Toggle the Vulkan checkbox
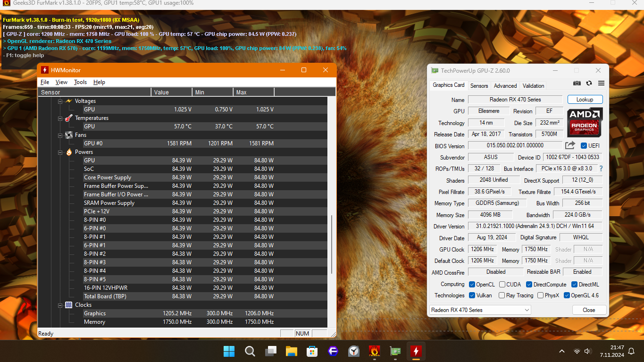Screen dimensions: 644x362 [472, 295]
